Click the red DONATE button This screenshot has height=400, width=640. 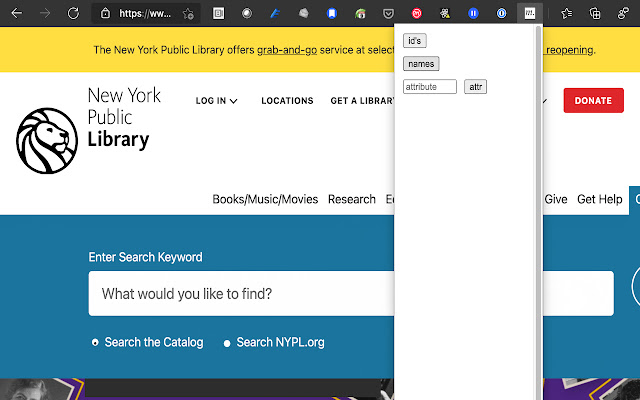(593, 100)
